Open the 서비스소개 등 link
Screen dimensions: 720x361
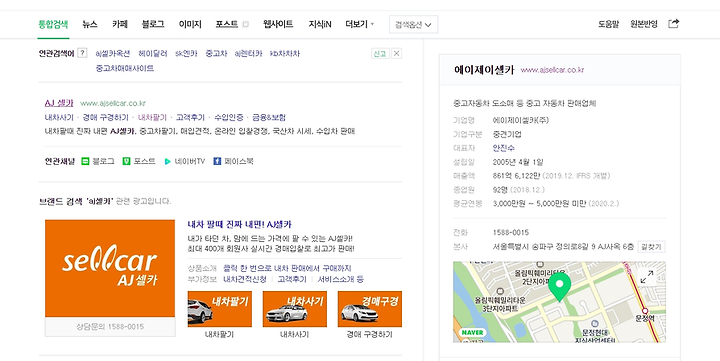coord(340,279)
